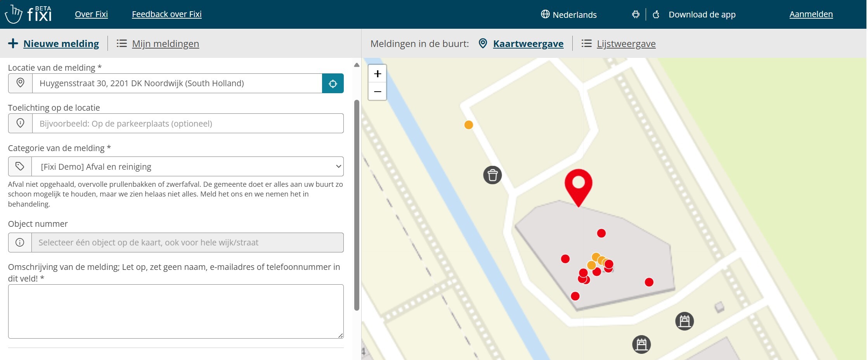Switch to Lijstweergave view
Screen dimensions: 868x360
pyautogui.click(x=625, y=44)
